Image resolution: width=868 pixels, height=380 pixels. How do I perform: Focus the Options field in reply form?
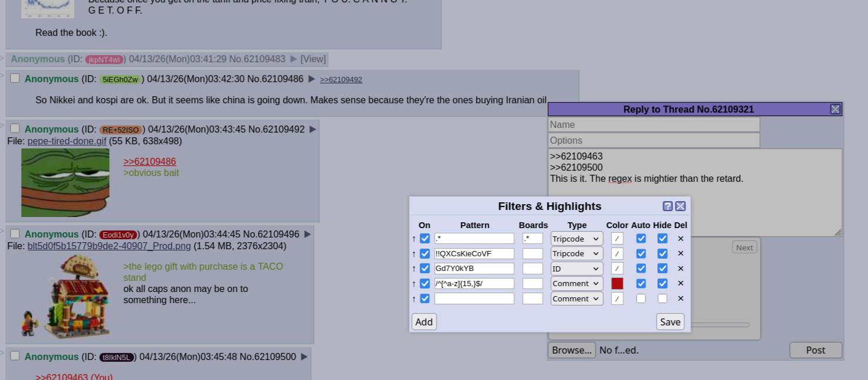pyautogui.click(x=654, y=140)
